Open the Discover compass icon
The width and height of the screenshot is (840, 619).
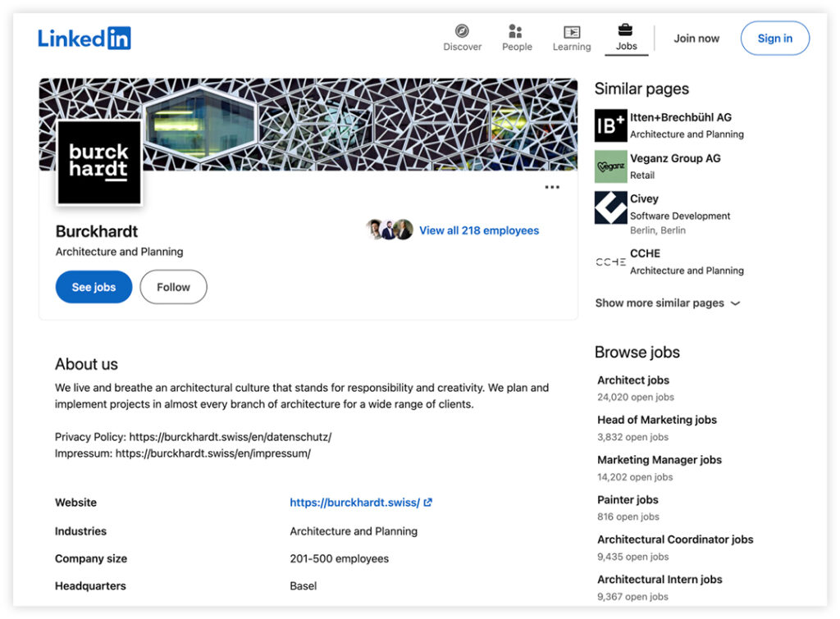(x=462, y=32)
